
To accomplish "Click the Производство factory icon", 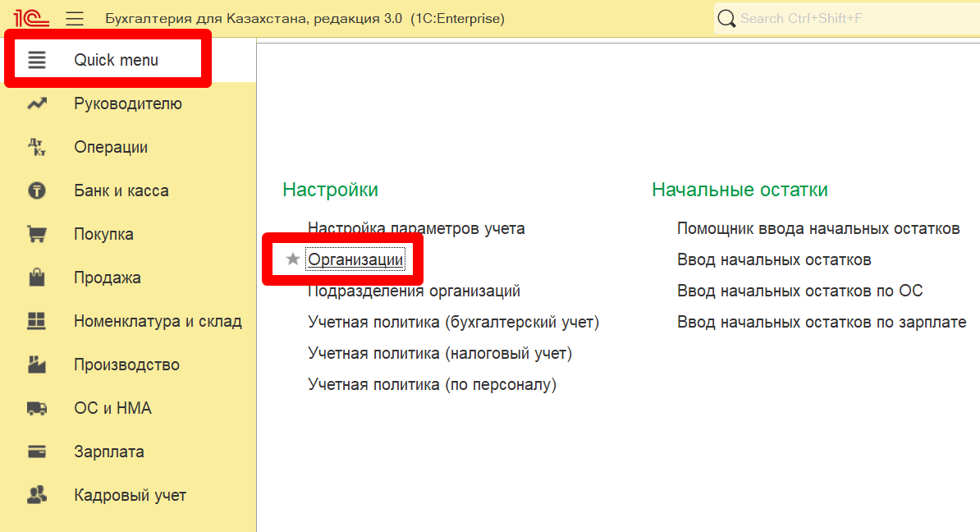I will tap(37, 364).
